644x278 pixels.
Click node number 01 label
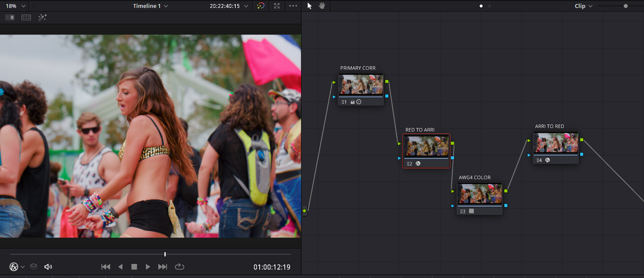click(x=344, y=102)
